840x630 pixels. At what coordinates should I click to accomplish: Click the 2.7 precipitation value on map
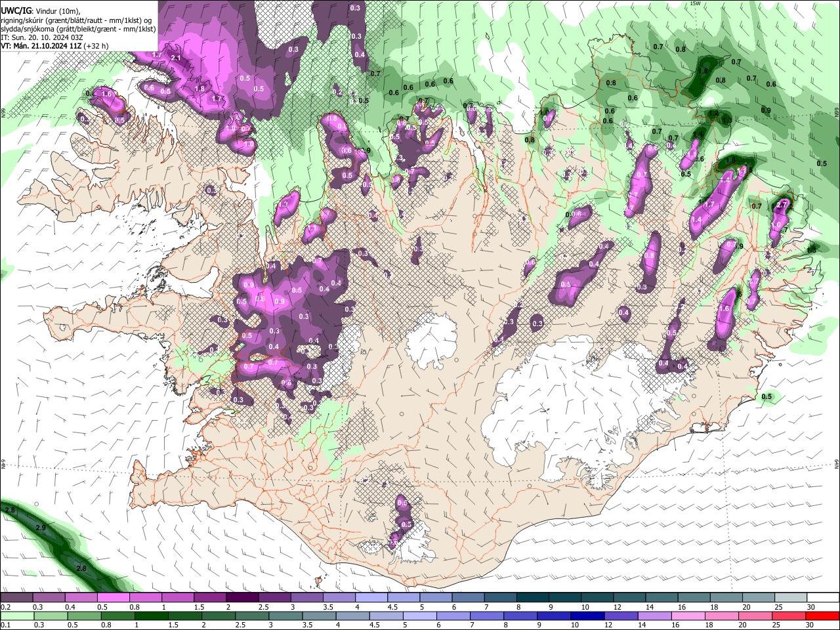tap(781, 205)
